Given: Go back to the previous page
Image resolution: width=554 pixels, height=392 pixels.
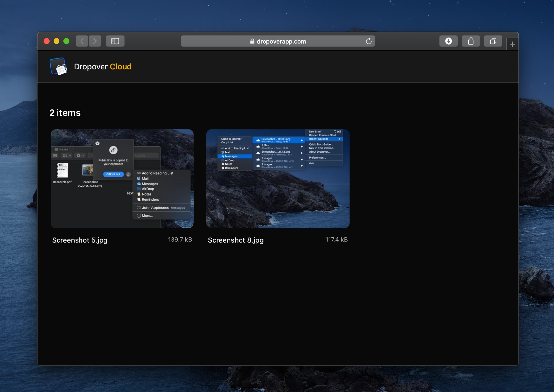Looking at the screenshot, I should [82, 41].
